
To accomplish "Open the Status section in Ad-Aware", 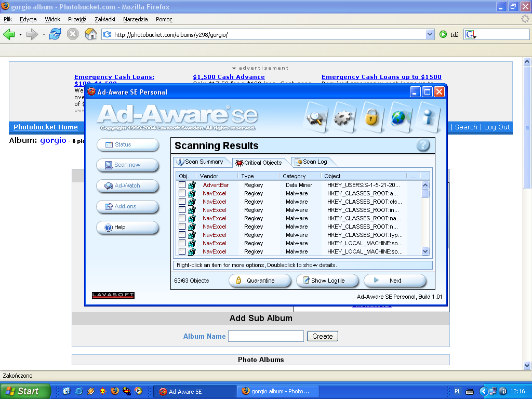I will click(128, 144).
